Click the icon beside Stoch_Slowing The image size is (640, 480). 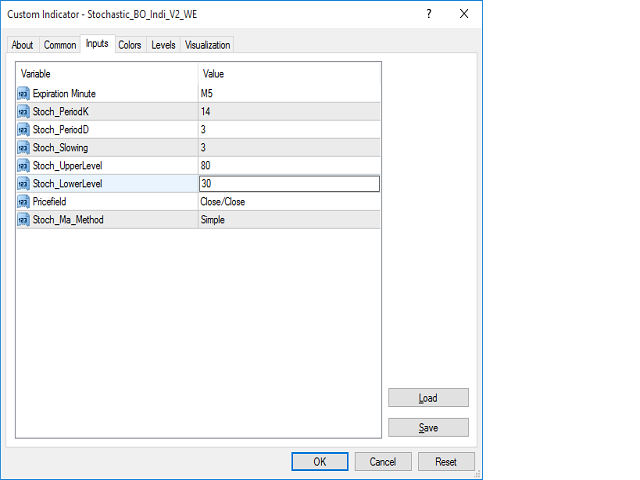24,147
